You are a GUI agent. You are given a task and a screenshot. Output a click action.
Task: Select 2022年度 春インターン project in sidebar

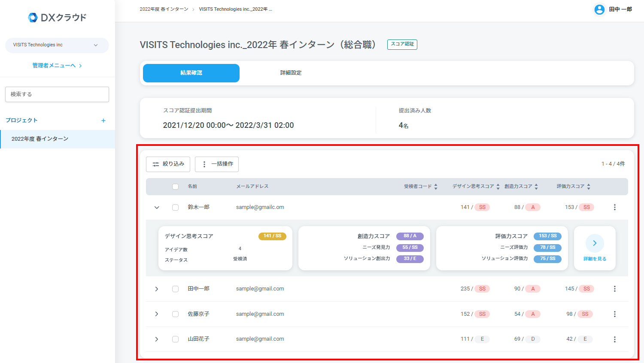58,139
